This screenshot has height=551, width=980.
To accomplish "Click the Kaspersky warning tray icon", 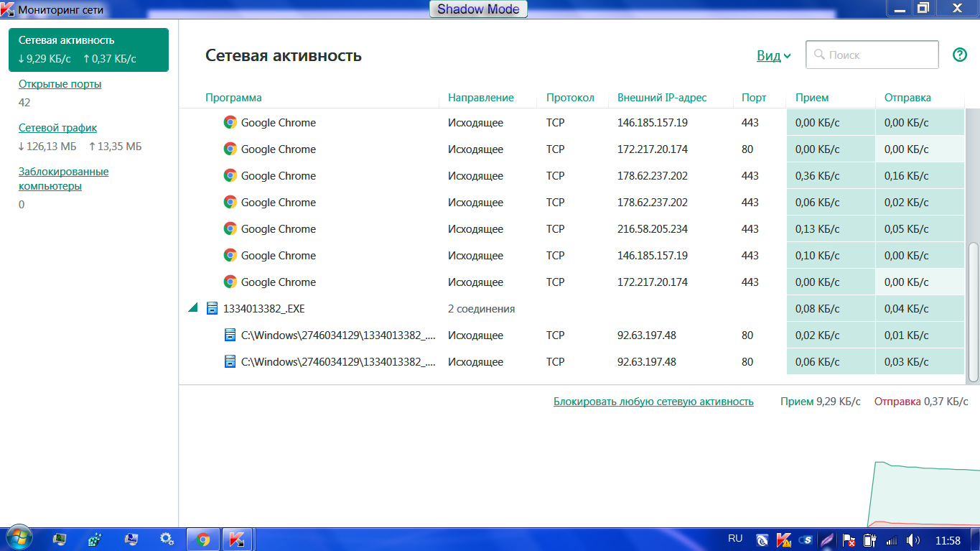I will (x=785, y=540).
